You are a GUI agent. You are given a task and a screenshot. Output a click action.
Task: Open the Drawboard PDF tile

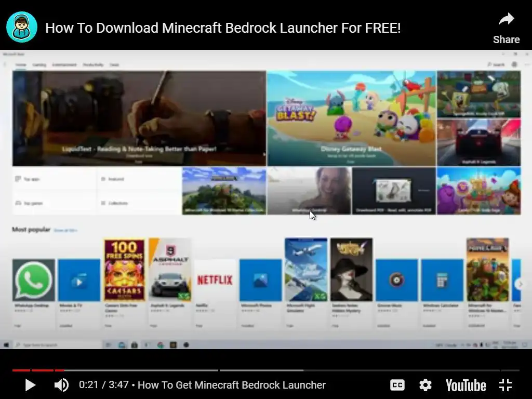(x=394, y=191)
